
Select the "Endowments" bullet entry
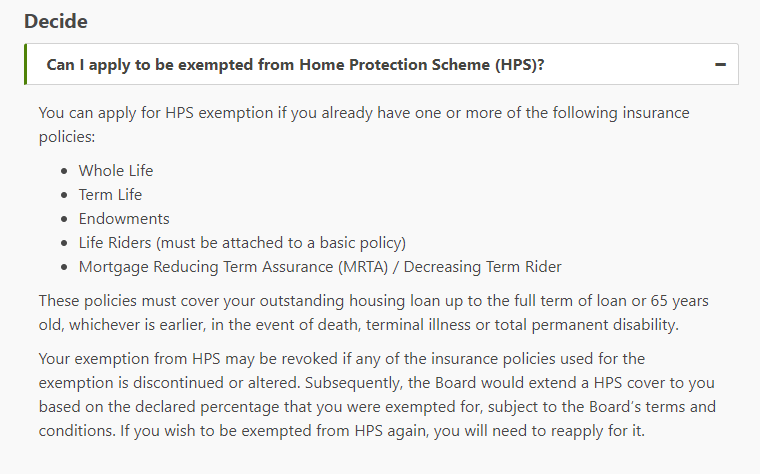124,219
